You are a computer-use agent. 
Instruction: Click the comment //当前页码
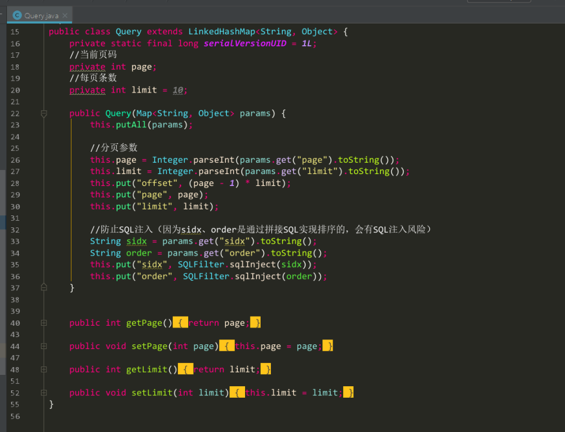coord(93,55)
